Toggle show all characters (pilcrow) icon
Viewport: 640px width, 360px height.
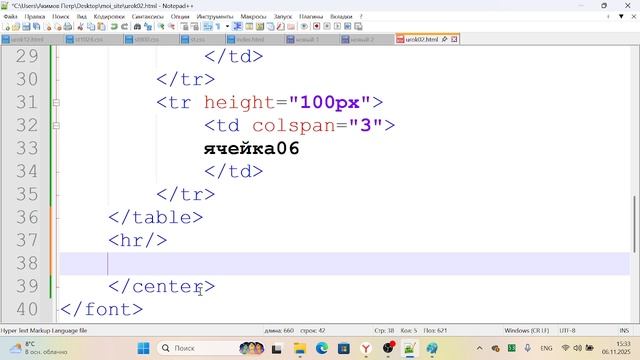[218, 27]
